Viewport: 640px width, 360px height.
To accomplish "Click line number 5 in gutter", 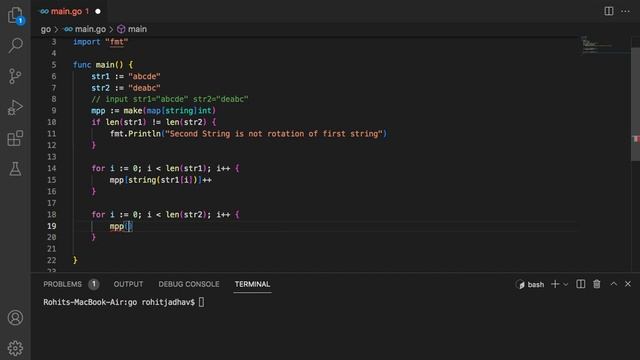I will [54, 65].
